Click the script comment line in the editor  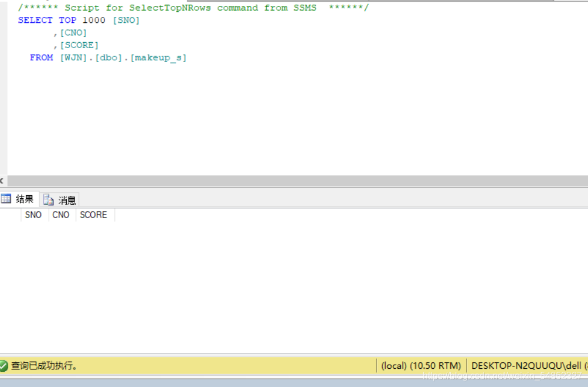[x=193, y=8]
